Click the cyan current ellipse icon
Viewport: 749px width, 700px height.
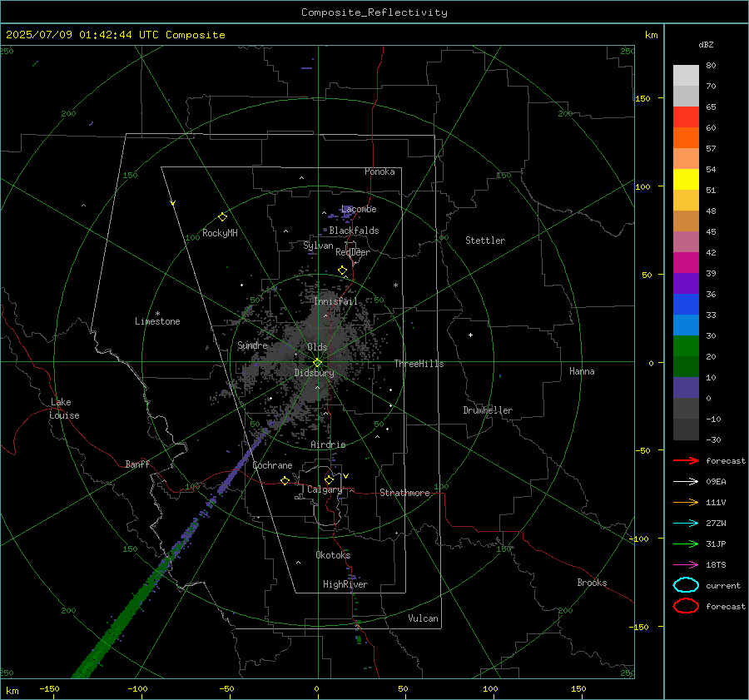click(686, 585)
